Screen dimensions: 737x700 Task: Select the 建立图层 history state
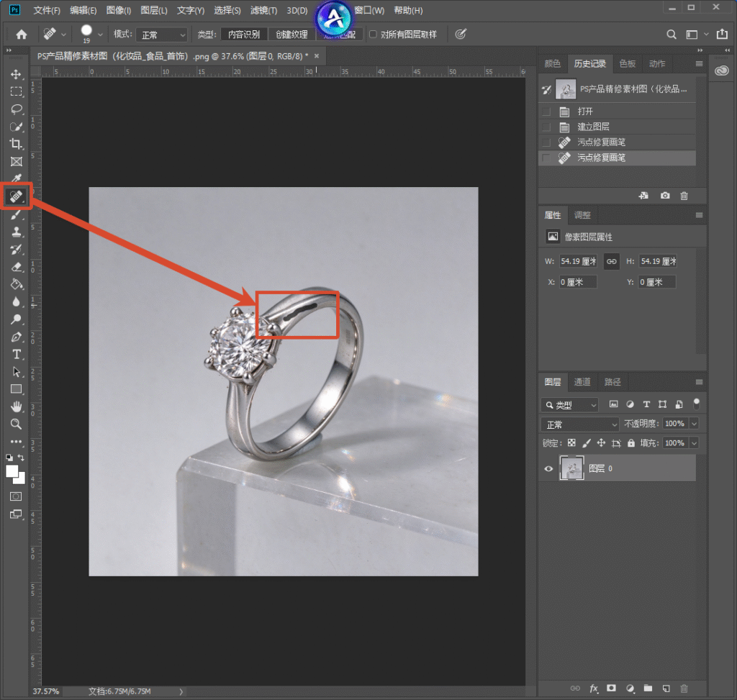point(617,127)
